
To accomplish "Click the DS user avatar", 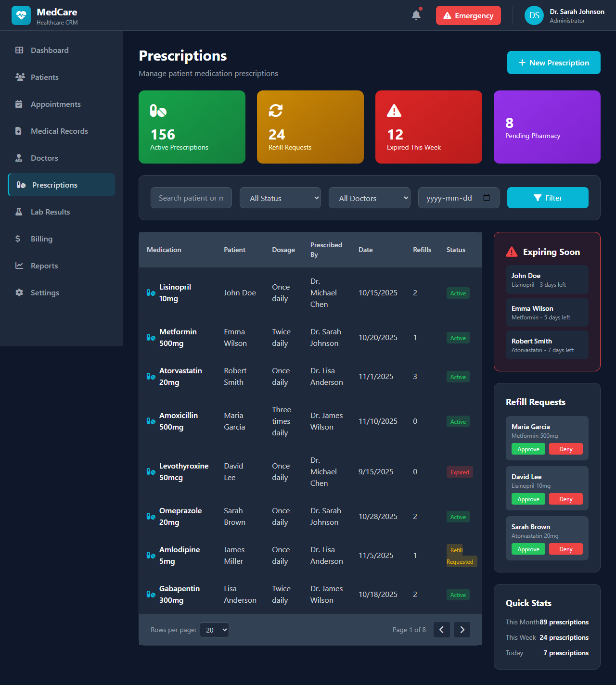I will click(534, 15).
